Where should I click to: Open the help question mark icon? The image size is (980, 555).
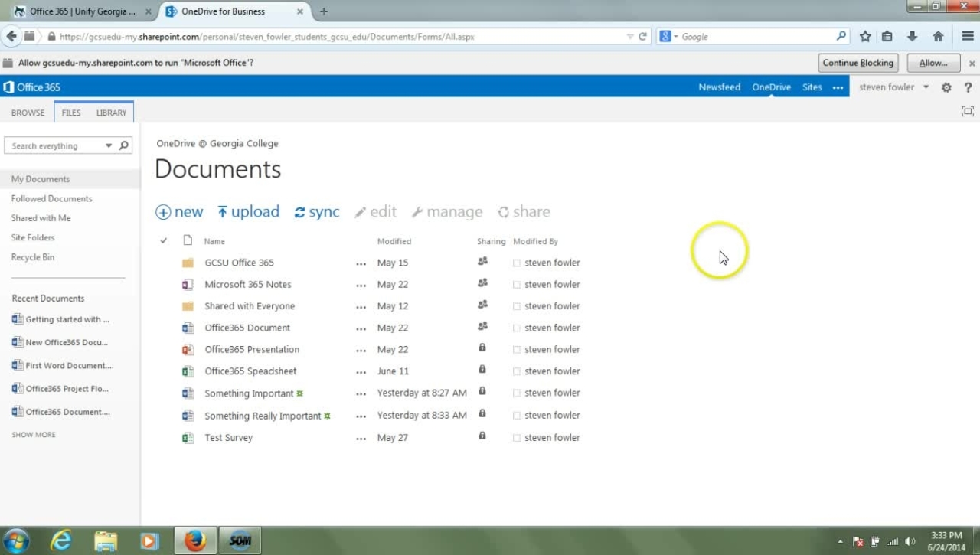(x=968, y=87)
